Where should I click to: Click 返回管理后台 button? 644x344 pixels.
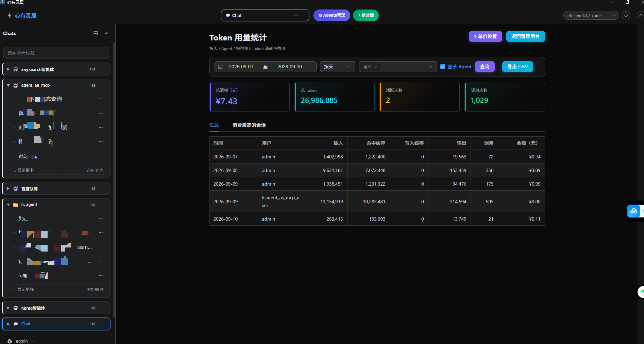point(525,36)
